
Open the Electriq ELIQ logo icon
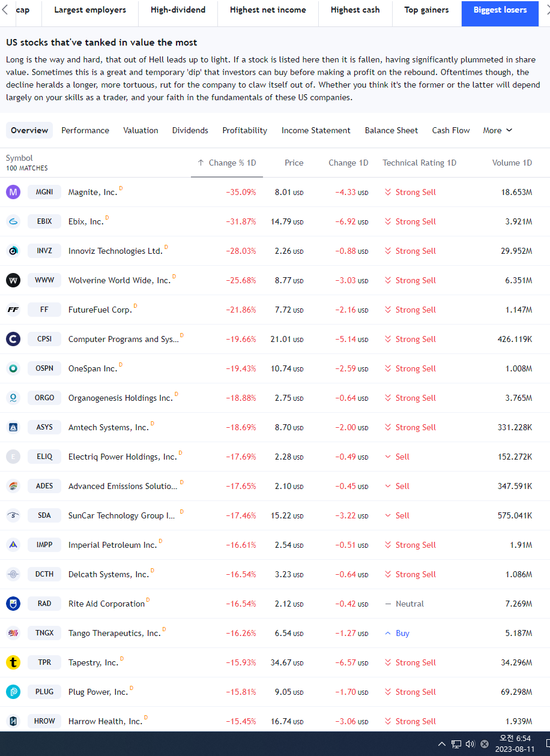click(x=13, y=457)
